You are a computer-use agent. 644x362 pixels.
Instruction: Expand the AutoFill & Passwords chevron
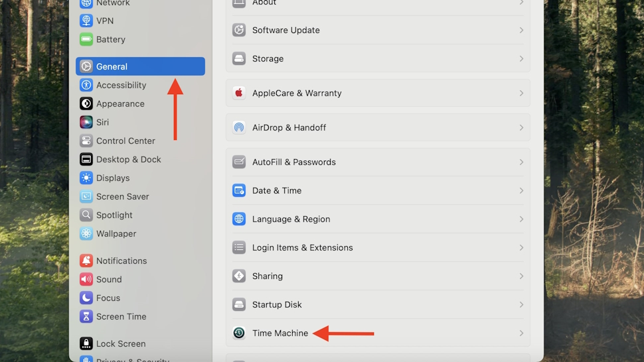click(521, 162)
